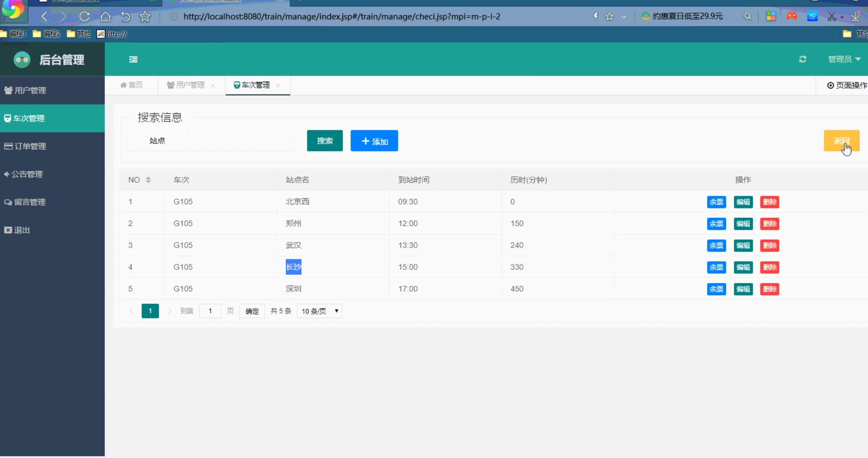Click 退出 in the sidebar

(x=52, y=230)
